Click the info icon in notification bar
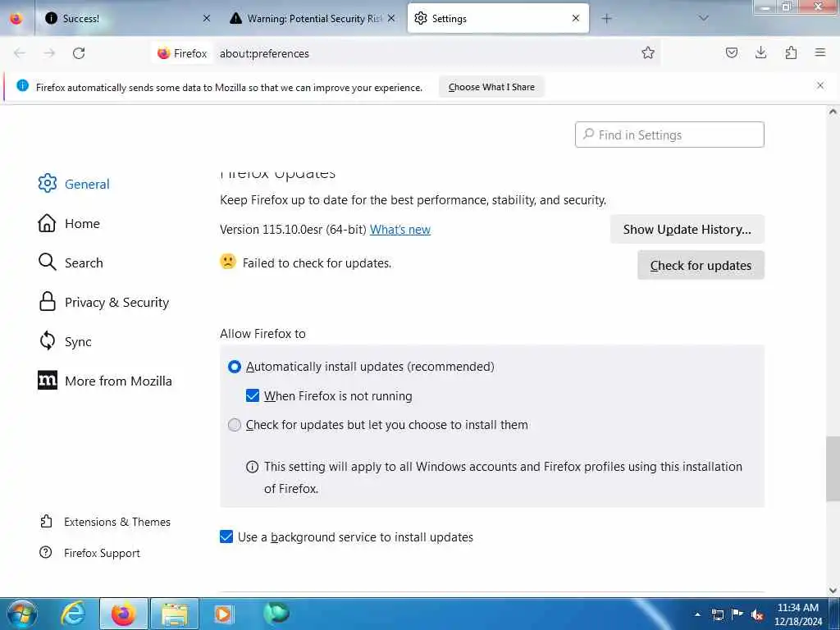 (x=22, y=85)
